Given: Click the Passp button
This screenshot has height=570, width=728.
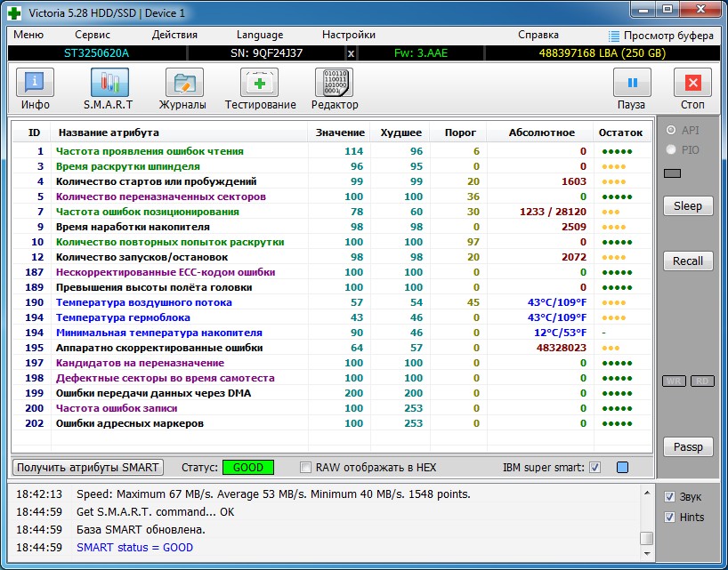Looking at the screenshot, I should tap(688, 447).
